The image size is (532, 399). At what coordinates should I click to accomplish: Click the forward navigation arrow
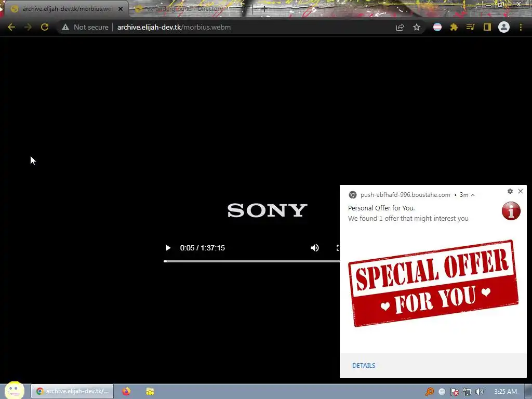28,27
